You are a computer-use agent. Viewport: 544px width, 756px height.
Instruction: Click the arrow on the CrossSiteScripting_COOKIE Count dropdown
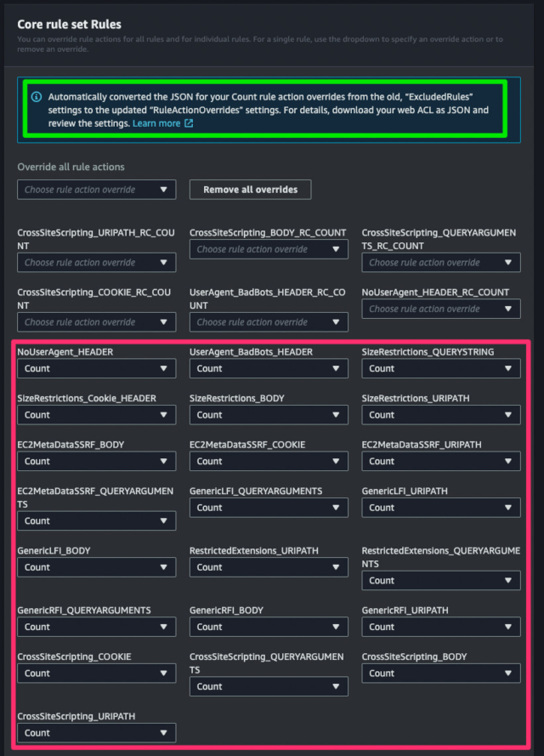coord(165,674)
